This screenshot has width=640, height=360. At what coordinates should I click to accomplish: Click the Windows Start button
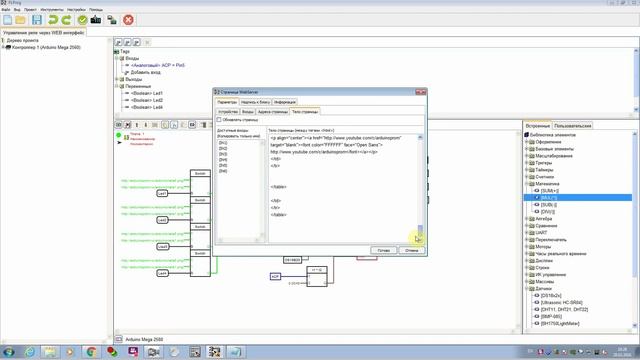pyautogui.click(x=9, y=352)
